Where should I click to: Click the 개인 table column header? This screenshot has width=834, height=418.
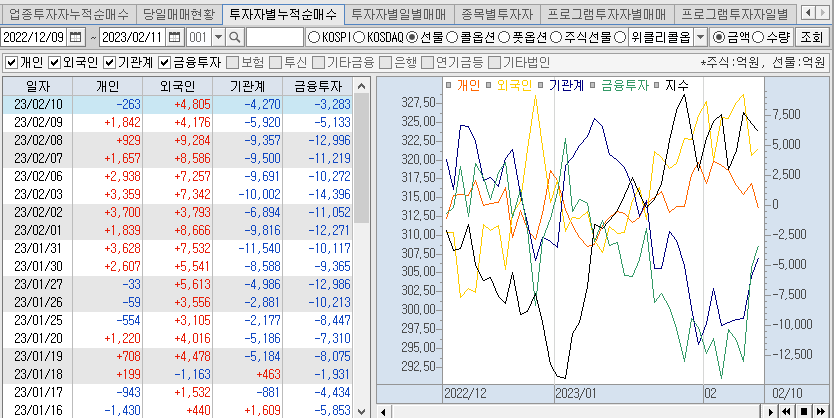pyautogui.click(x=107, y=86)
